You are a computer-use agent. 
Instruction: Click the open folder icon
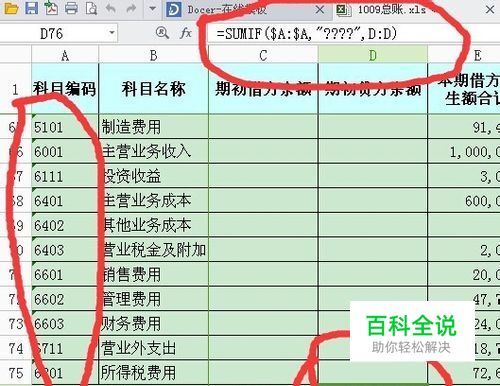coord(11,8)
